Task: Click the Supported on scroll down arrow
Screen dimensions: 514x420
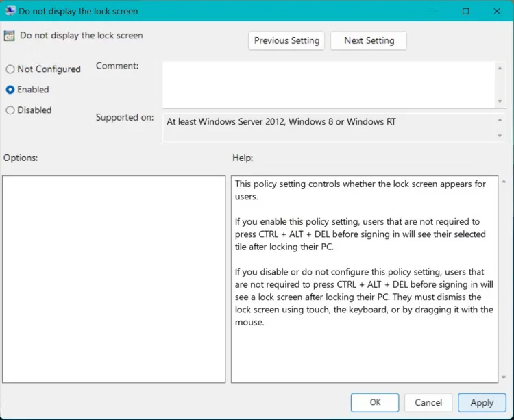Action: tap(500, 136)
